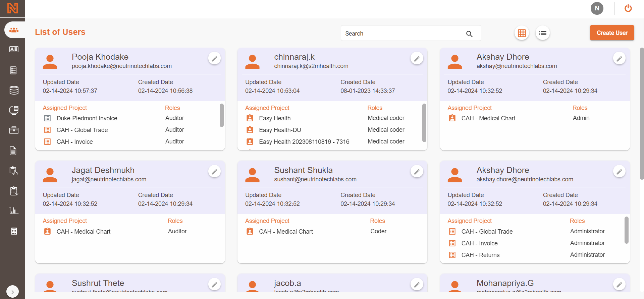
Task: Edit Sushant Shukla user card
Action: click(x=417, y=172)
